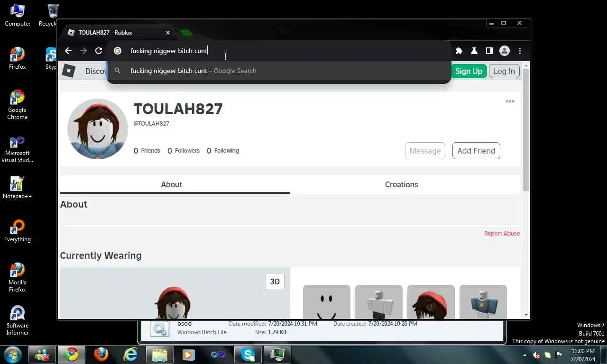Image resolution: width=607 pixels, height=364 pixels.
Task: Click the Internet Explorer taskbar icon
Action: pos(130,355)
